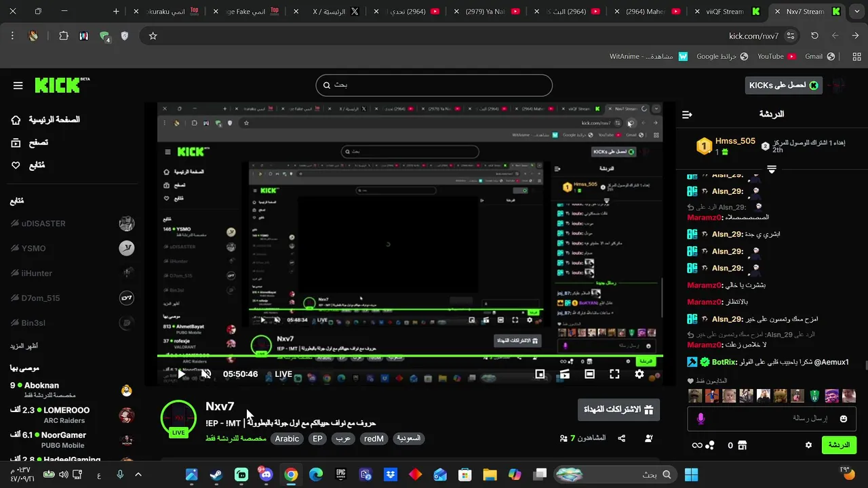868x488 pixels.
Task: Open a new browser tab
Action: [116, 12]
